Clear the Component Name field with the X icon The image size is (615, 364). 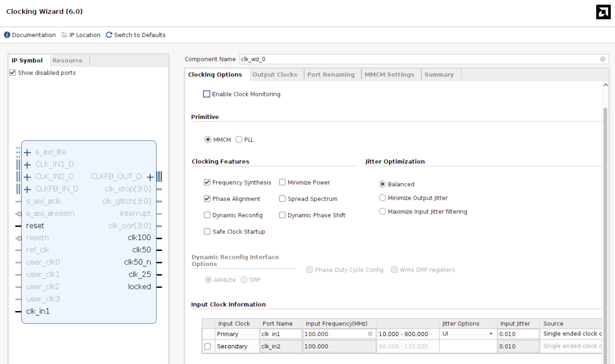[x=603, y=59]
